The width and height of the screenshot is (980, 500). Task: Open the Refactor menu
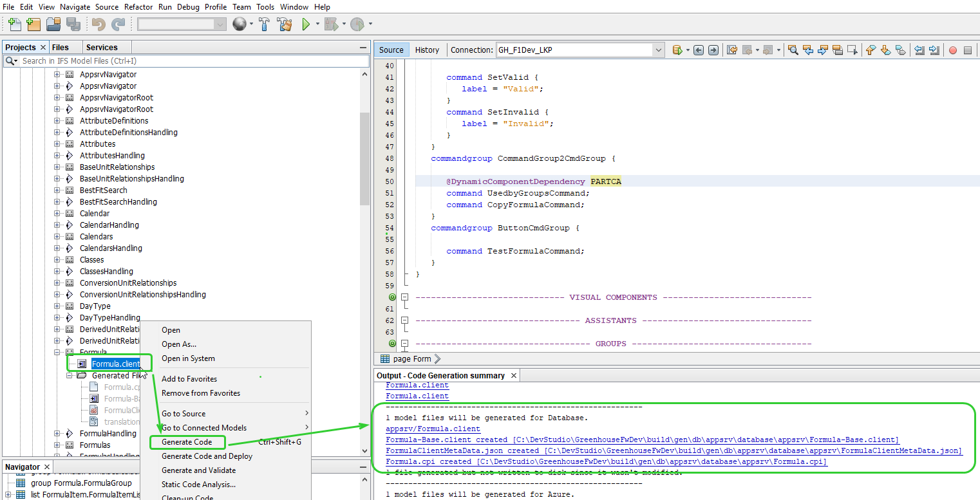click(138, 7)
